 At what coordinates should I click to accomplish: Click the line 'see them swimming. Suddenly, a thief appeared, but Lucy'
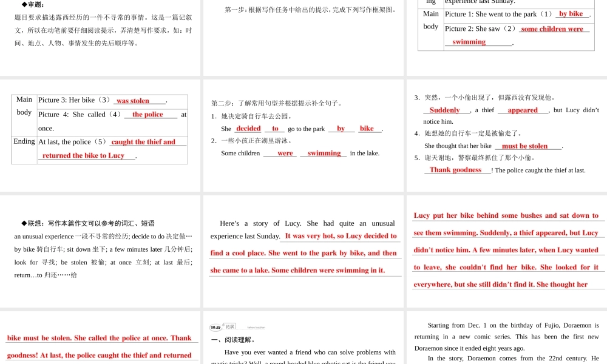(x=506, y=233)
